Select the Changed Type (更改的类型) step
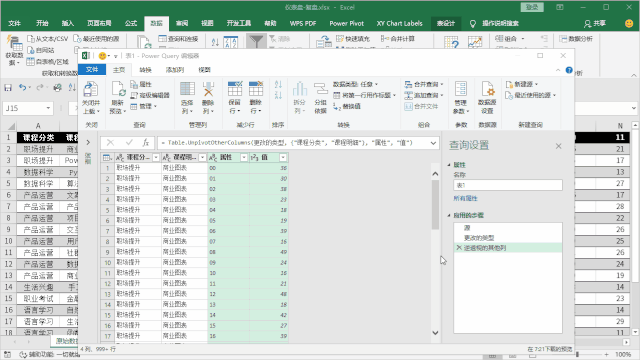 coord(508,238)
